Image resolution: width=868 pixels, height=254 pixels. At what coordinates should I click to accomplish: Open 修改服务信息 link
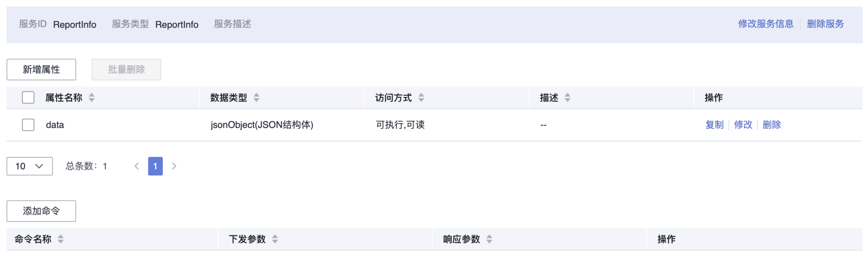click(x=766, y=24)
